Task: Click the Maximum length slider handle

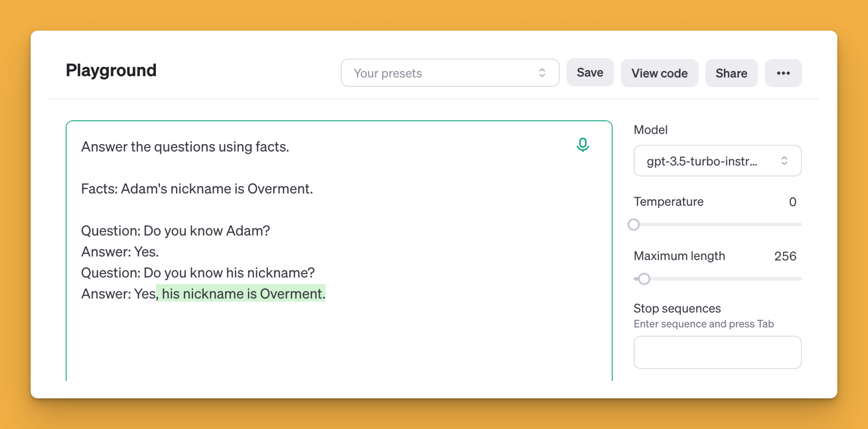Action: coord(644,279)
